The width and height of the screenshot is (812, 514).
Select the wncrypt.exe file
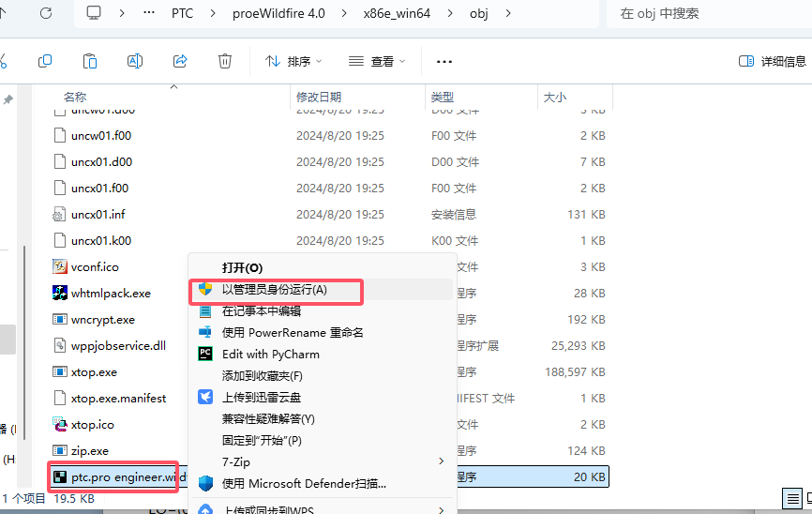(x=103, y=320)
